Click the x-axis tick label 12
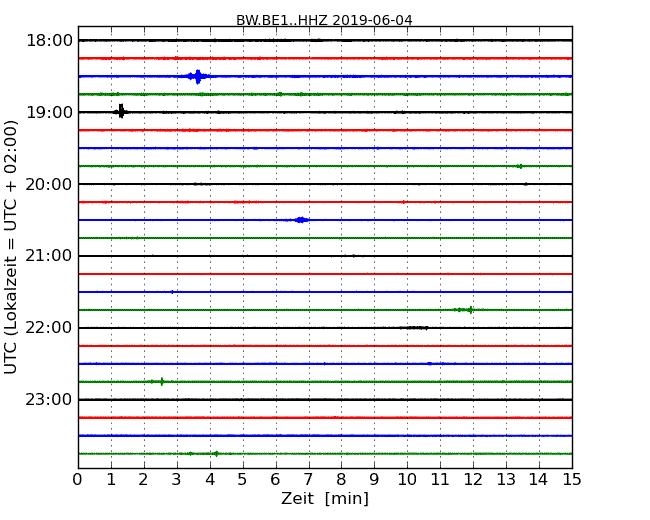 click(473, 480)
